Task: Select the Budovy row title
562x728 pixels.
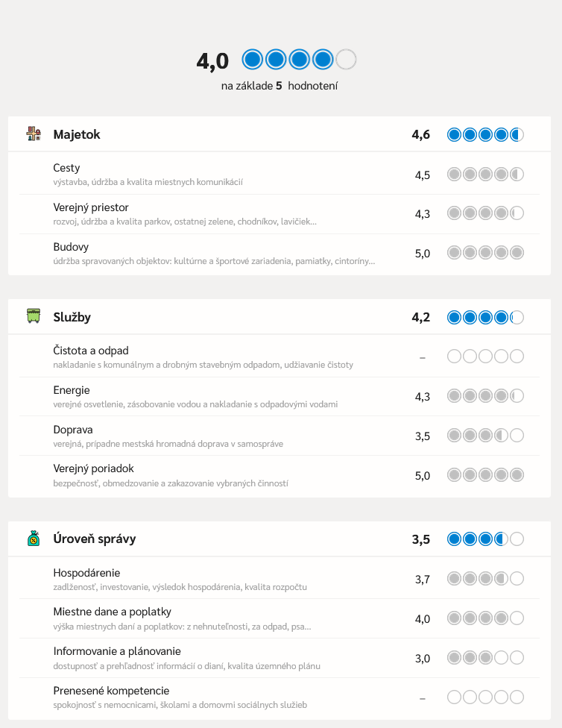Action: point(71,247)
